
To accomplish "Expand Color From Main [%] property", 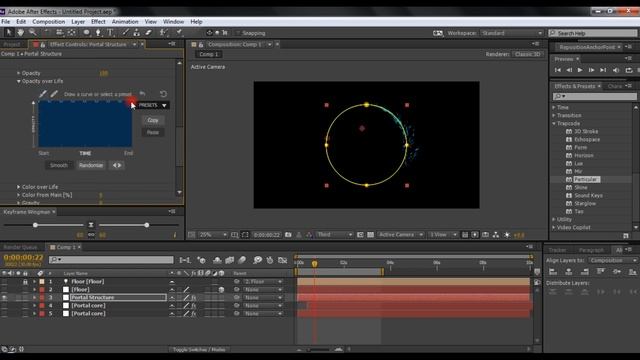I will click(18, 195).
